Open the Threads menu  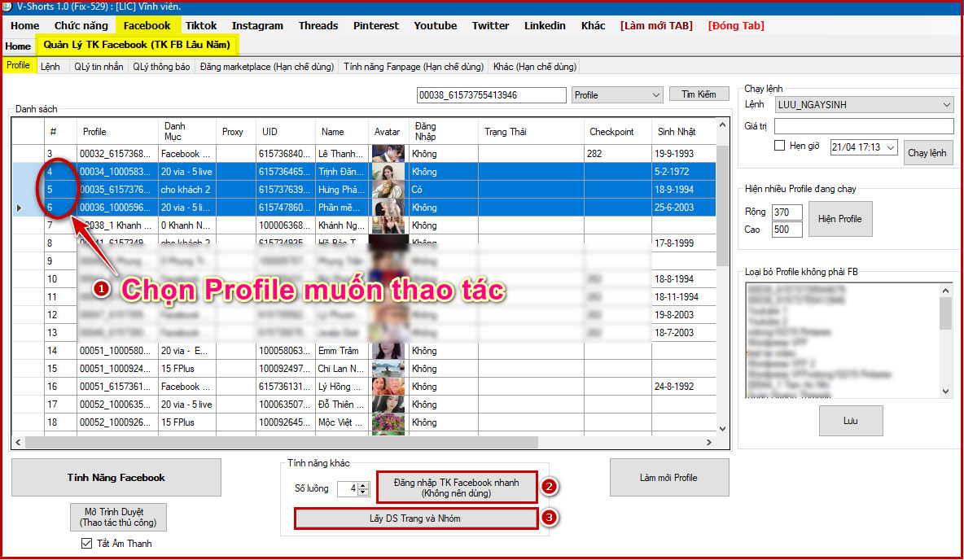click(318, 26)
